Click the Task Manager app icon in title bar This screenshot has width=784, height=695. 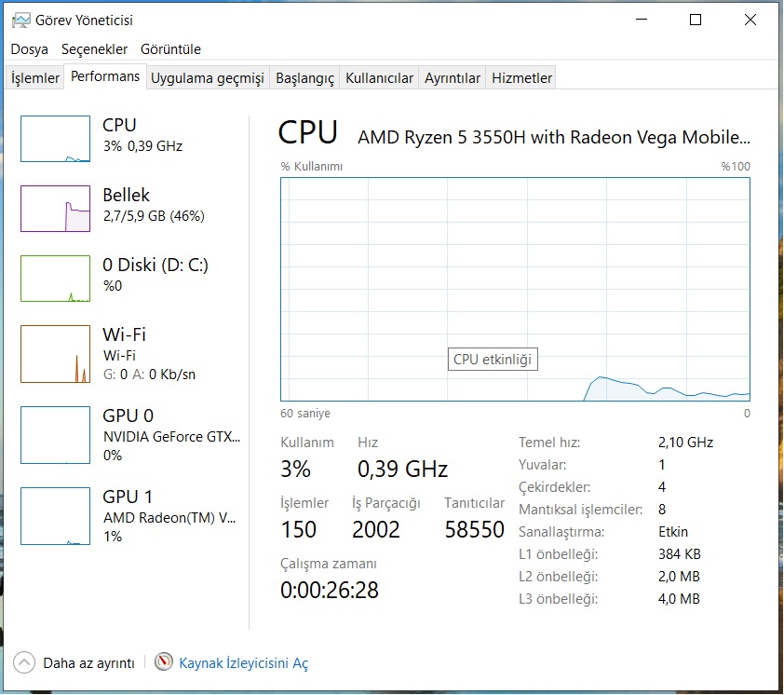pyautogui.click(x=20, y=20)
